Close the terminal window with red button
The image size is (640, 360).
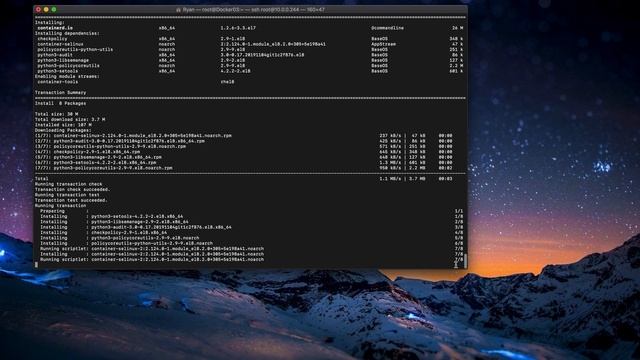[x=38, y=9]
